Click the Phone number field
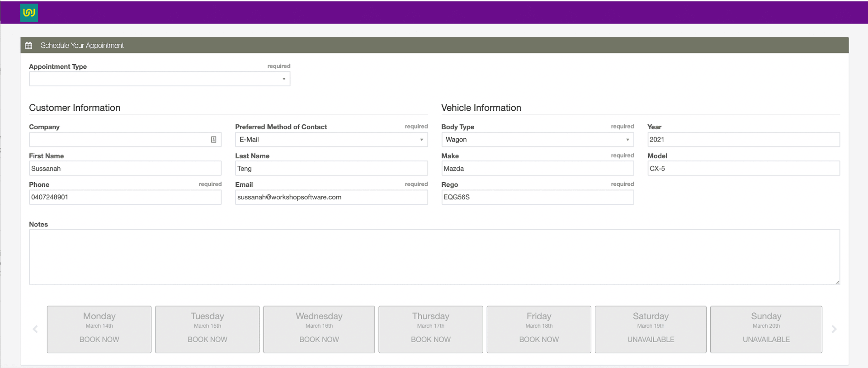 (x=125, y=197)
